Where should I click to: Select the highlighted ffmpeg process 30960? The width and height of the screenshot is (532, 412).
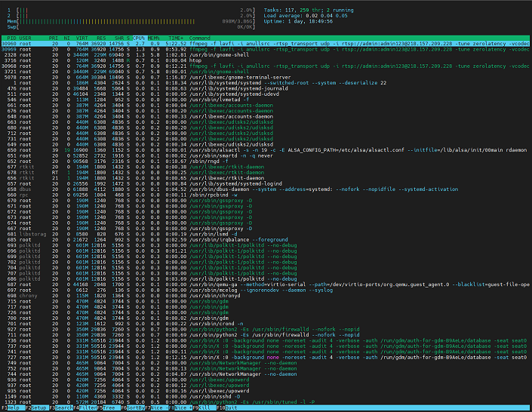tap(266, 44)
